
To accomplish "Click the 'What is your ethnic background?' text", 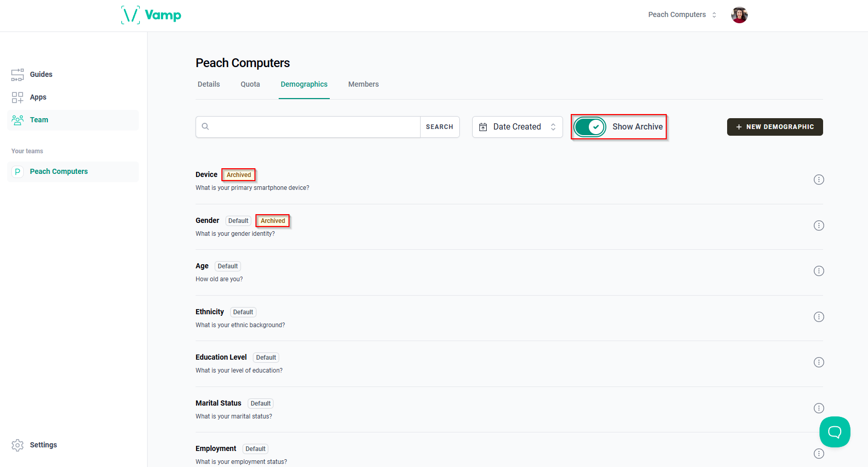I will (240, 325).
